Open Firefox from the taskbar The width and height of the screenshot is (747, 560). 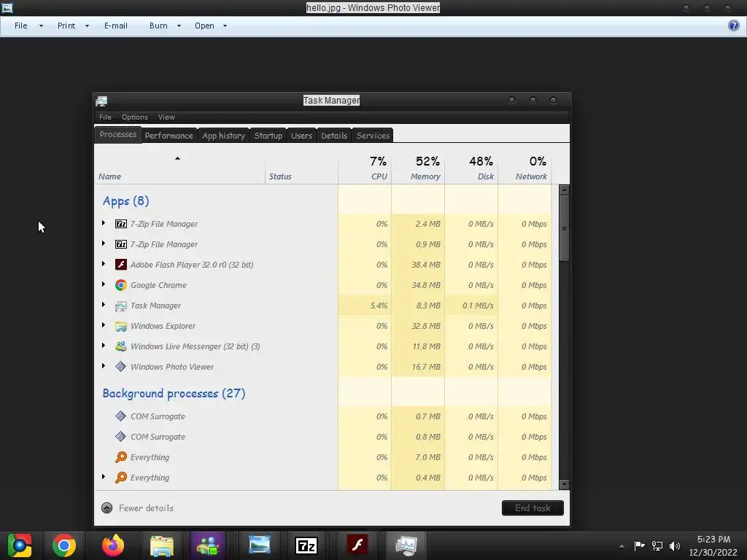pyautogui.click(x=113, y=545)
